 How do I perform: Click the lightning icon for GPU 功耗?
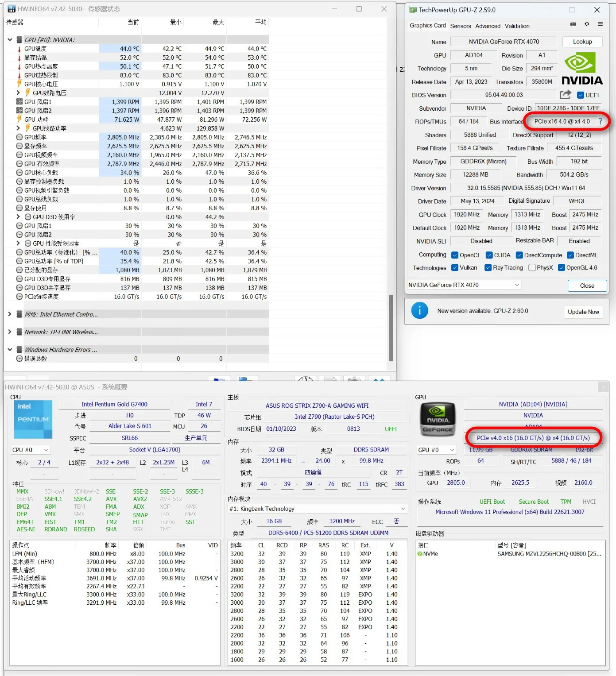[x=19, y=119]
